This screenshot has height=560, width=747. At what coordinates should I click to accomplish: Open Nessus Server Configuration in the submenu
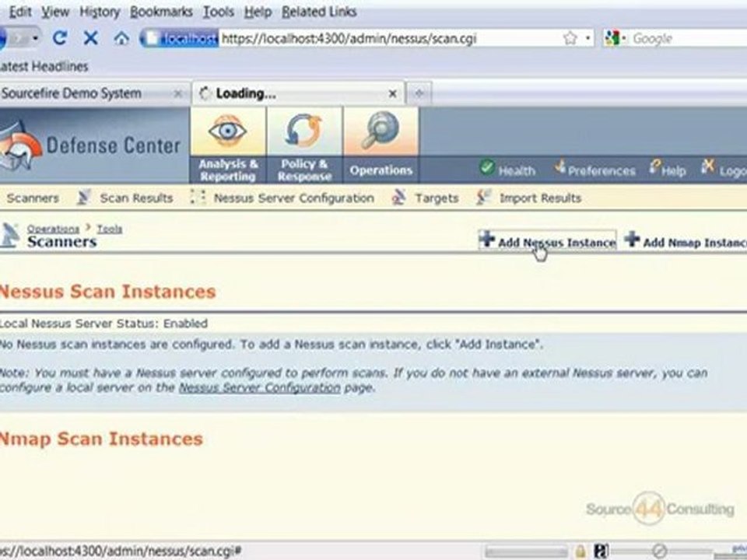click(293, 198)
